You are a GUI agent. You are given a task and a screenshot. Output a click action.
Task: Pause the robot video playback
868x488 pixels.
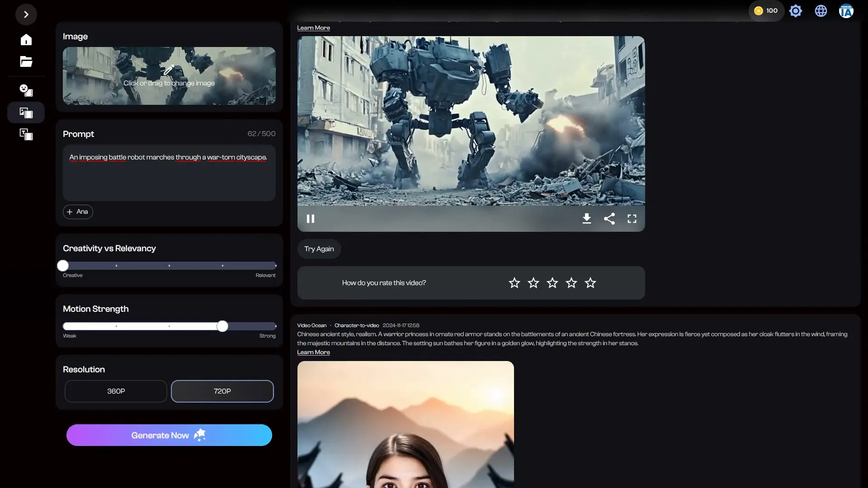click(x=311, y=219)
